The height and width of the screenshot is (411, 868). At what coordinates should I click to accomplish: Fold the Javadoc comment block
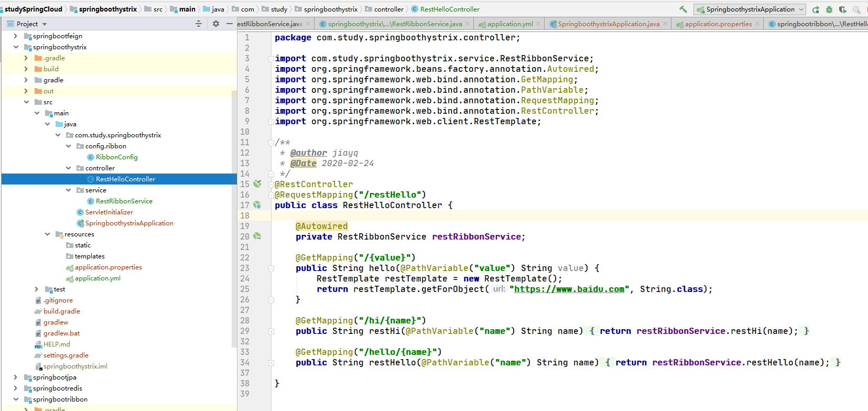coord(271,142)
